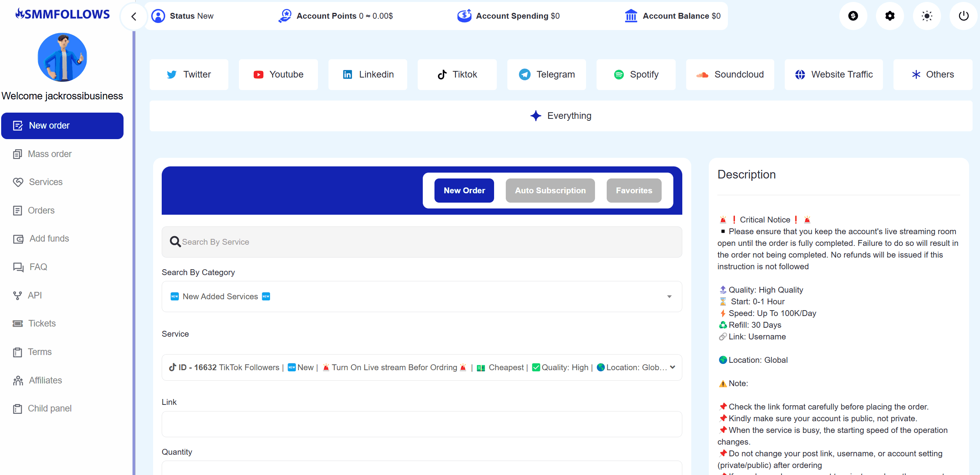Screen dimensions: 980x475
Task: Go to Mass order page
Action: [49, 154]
